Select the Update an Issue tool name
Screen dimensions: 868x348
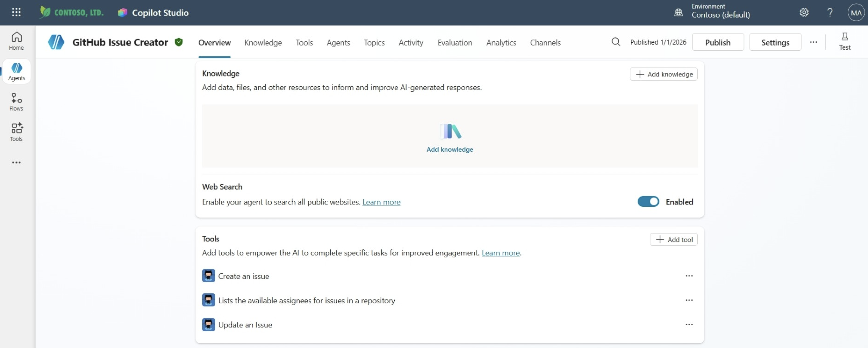245,325
